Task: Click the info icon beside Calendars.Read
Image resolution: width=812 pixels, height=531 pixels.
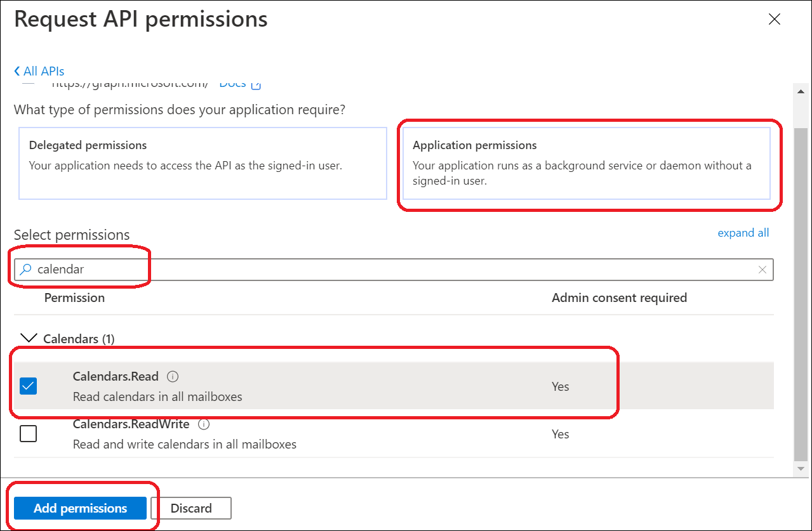Action: click(x=172, y=376)
